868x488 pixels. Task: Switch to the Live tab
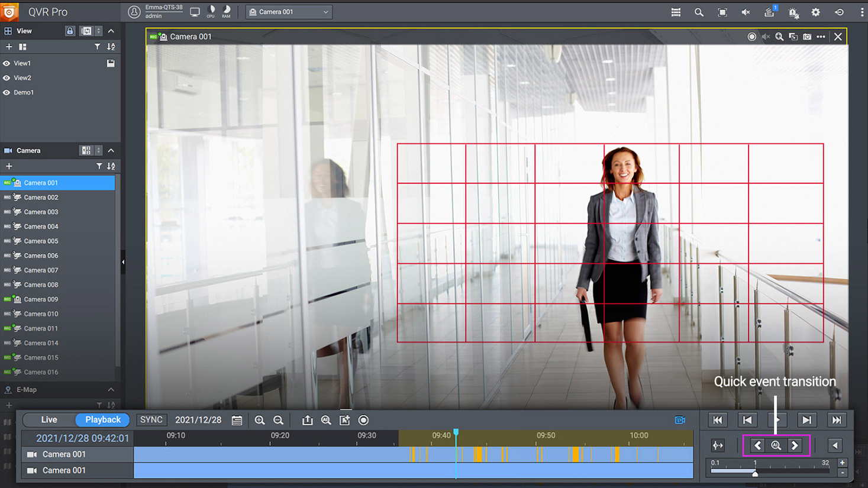[x=48, y=419]
